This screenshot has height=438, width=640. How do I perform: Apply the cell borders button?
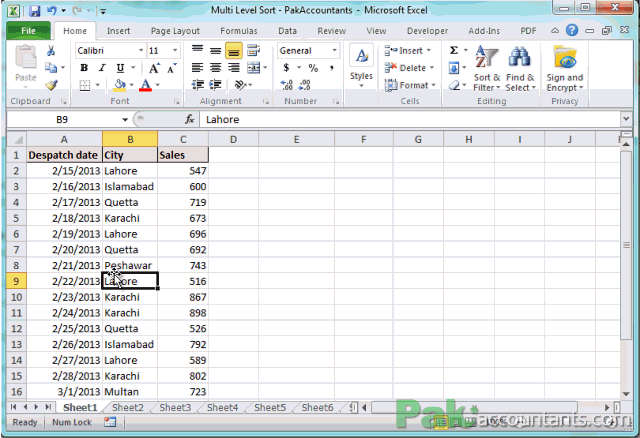click(x=84, y=85)
